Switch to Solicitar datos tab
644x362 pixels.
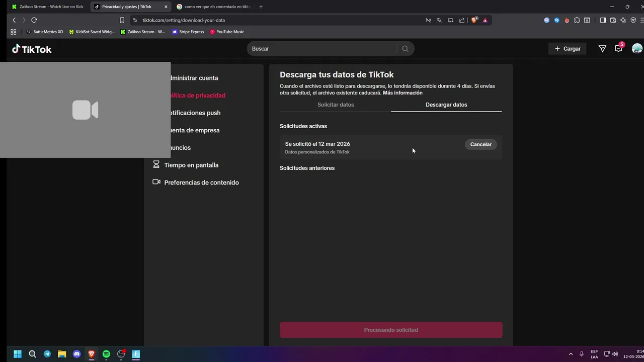tap(336, 105)
